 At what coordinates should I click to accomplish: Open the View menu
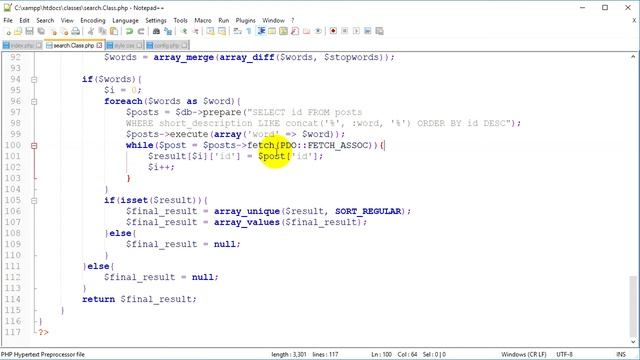[x=67, y=20]
